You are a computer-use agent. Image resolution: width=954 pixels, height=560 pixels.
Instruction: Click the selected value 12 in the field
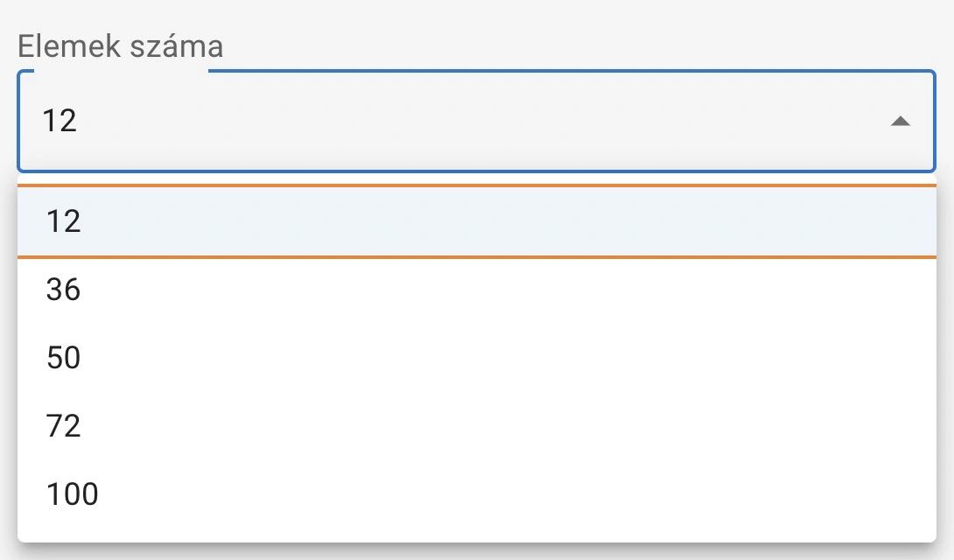click(60, 121)
